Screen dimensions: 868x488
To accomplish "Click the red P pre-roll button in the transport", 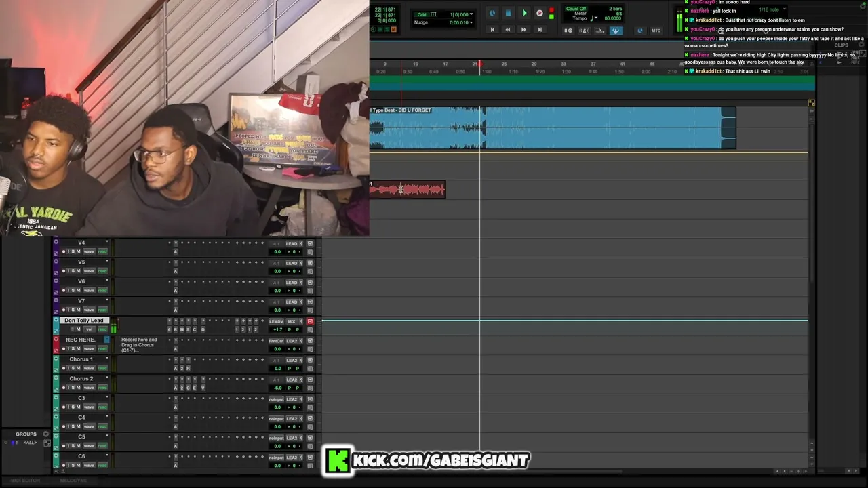I will click(540, 13).
